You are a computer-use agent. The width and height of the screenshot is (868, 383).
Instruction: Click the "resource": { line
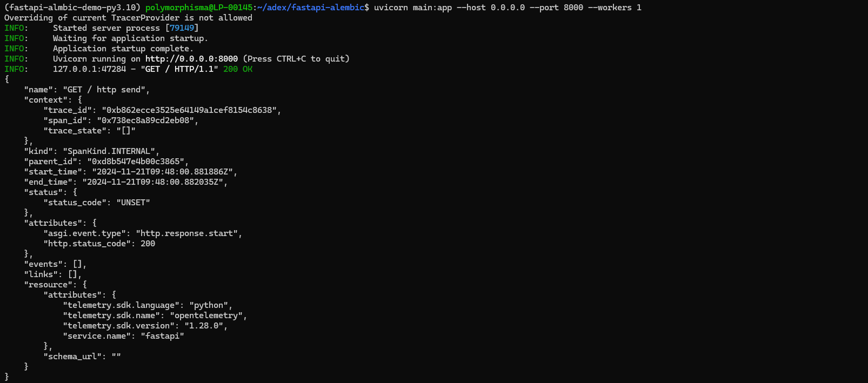coord(55,285)
